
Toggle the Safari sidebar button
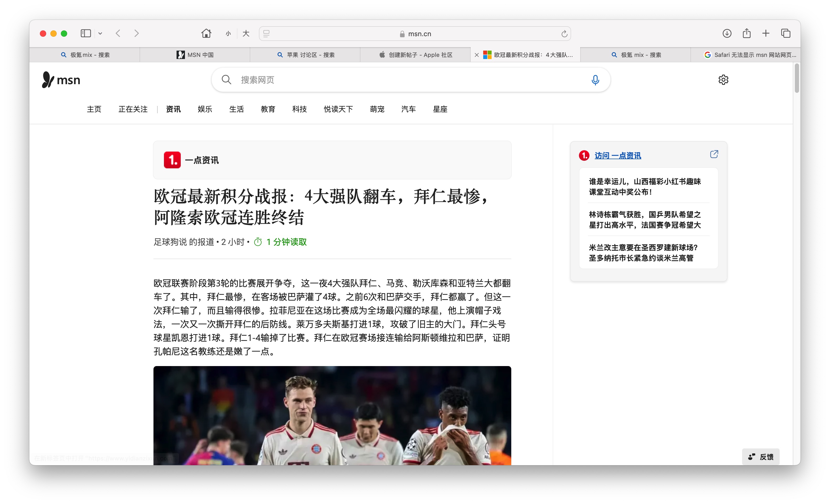click(86, 33)
